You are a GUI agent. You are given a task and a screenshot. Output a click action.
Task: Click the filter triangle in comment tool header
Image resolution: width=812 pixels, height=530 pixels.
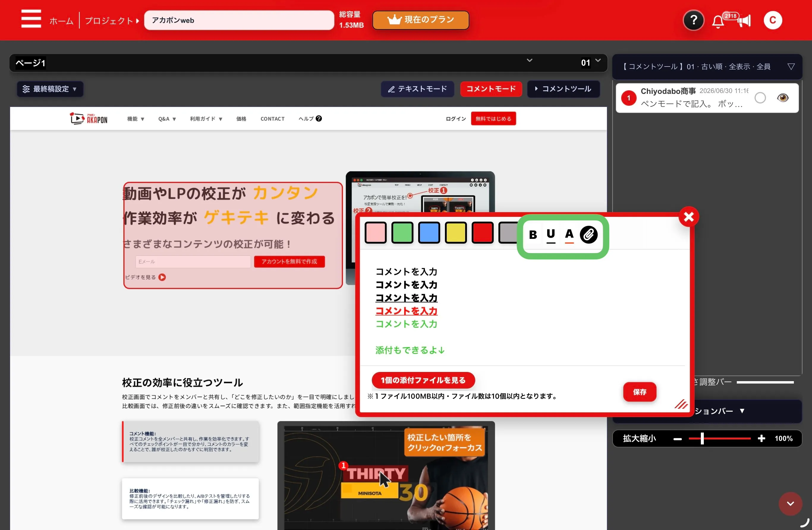click(791, 67)
